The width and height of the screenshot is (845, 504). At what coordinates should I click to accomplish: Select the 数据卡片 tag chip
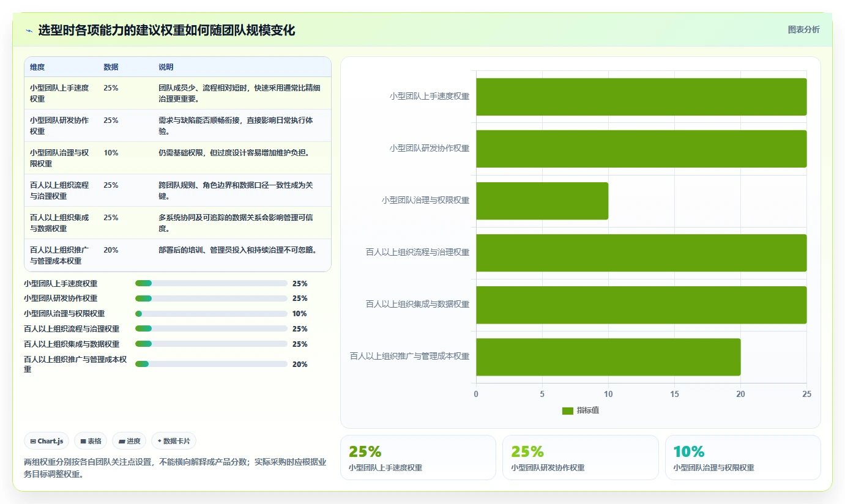[174, 441]
